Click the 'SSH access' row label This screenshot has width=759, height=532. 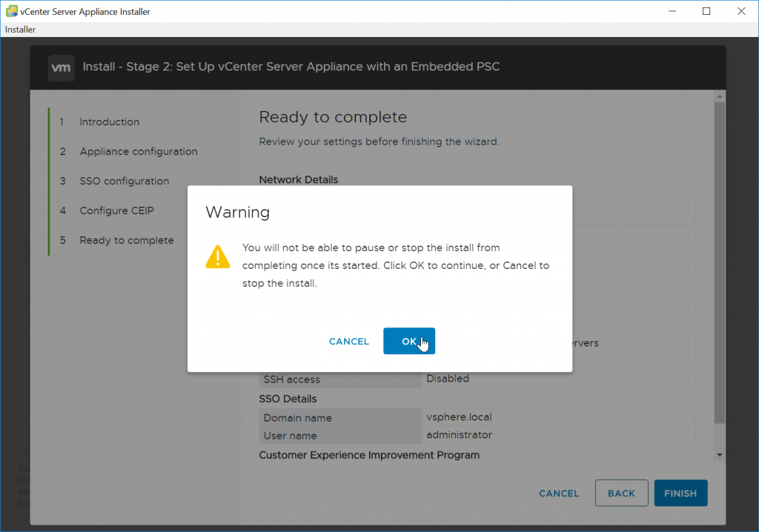pyautogui.click(x=292, y=379)
